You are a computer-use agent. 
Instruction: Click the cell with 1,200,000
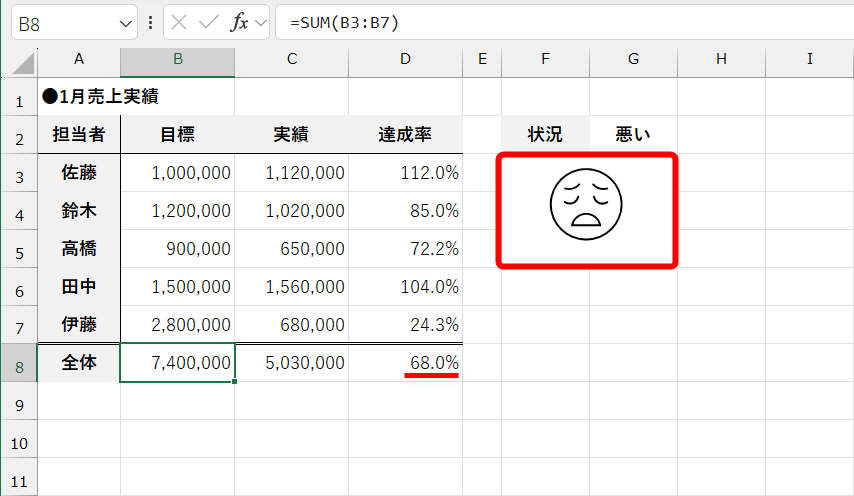(x=178, y=211)
